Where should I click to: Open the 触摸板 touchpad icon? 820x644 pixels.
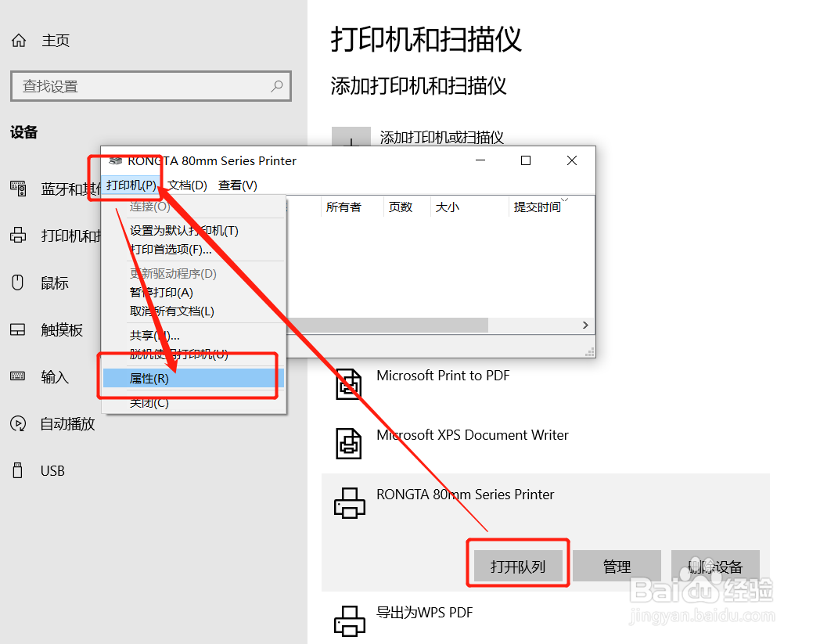tap(18, 329)
